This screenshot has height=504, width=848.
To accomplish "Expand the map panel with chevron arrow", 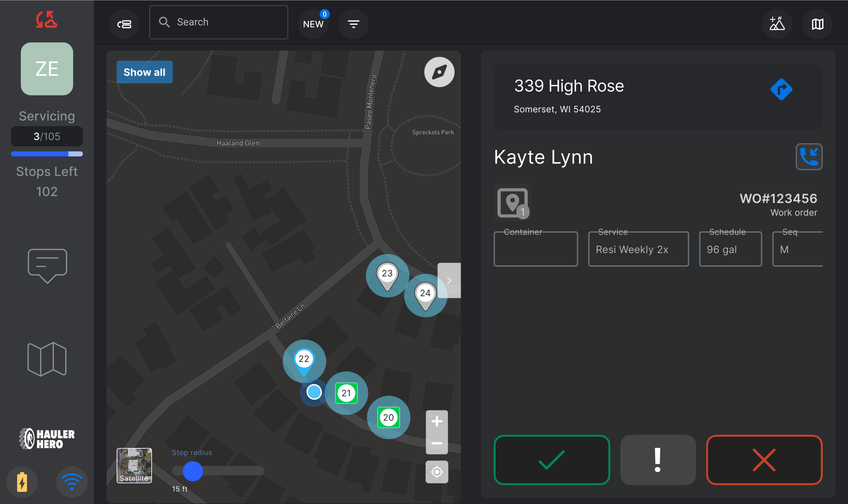I will pos(449,280).
